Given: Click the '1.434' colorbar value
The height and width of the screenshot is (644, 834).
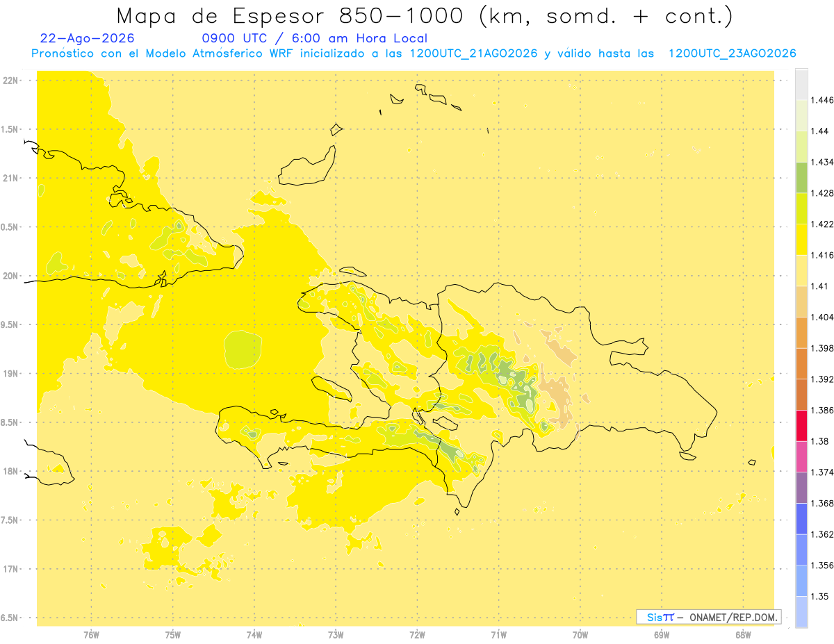Looking at the screenshot, I should [822, 162].
